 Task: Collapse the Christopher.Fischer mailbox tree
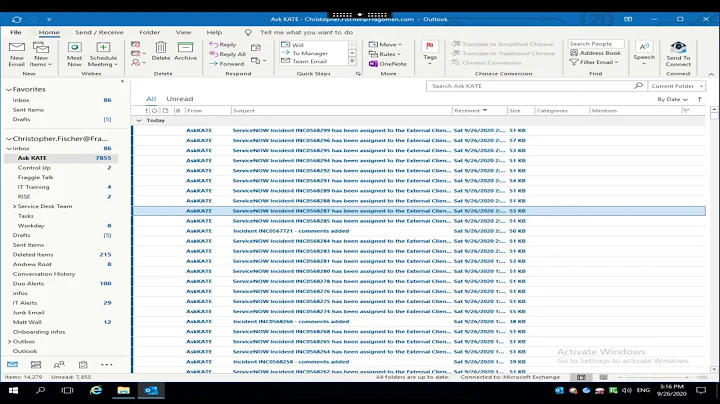pos(9,139)
